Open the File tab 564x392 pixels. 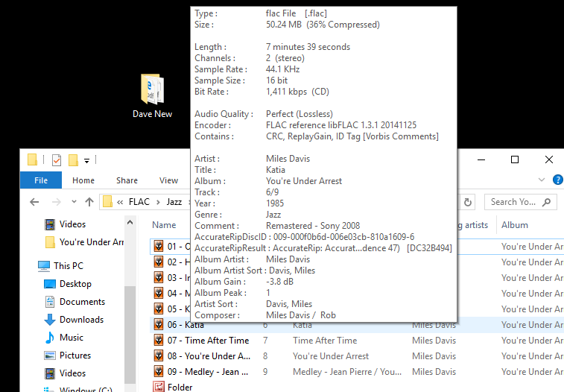click(41, 180)
